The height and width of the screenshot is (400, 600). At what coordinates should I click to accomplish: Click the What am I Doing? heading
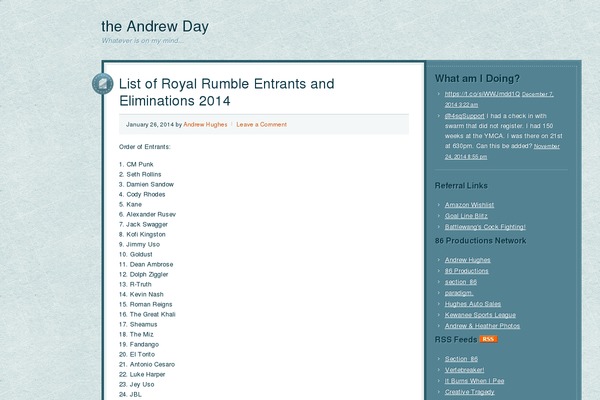[477, 78]
